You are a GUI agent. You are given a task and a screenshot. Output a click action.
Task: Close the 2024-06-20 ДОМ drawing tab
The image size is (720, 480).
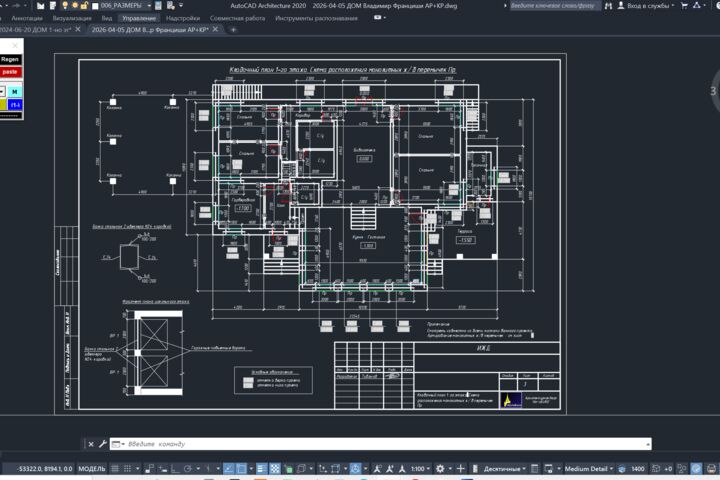coord(78,29)
